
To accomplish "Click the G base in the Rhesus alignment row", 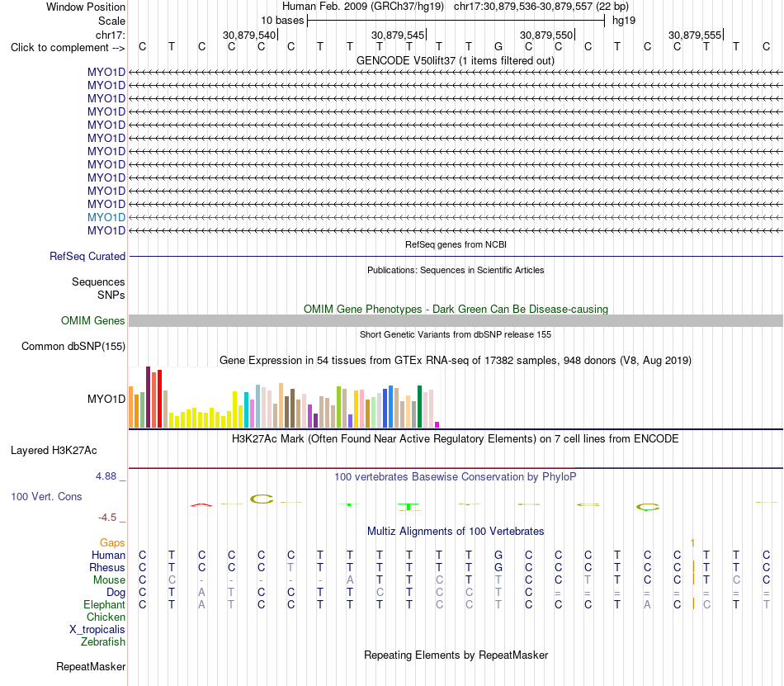I will tap(498, 567).
